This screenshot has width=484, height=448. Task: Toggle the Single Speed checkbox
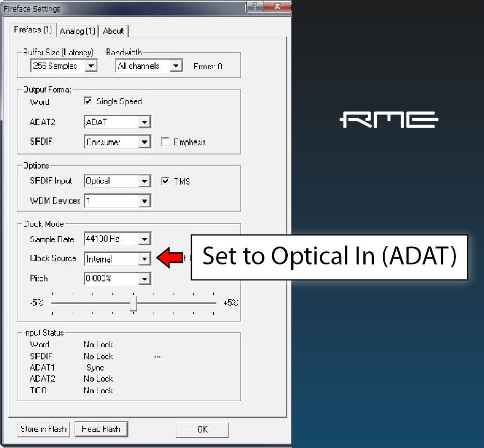pos(88,101)
